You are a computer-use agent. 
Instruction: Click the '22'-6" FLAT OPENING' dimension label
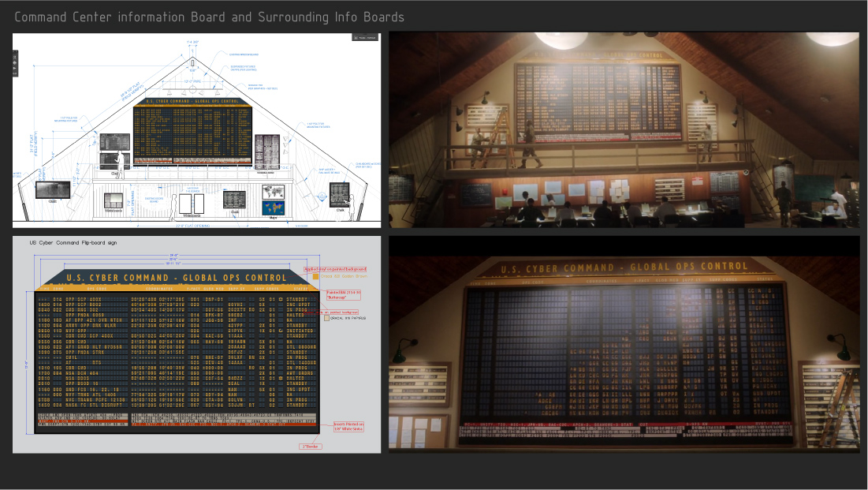(192, 226)
